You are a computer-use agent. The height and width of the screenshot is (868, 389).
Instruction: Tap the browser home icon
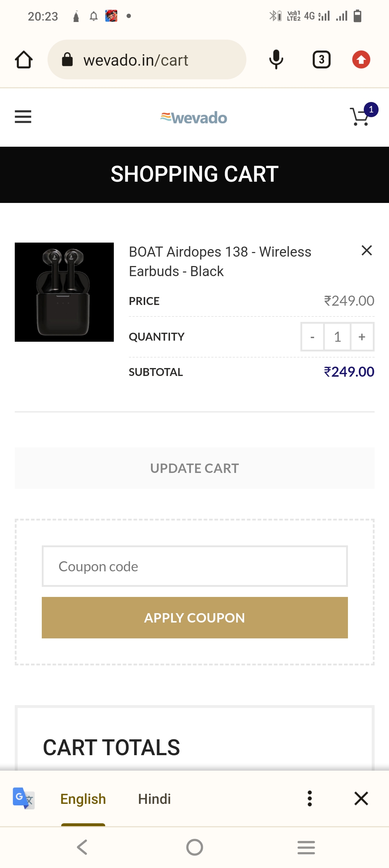point(24,59)
